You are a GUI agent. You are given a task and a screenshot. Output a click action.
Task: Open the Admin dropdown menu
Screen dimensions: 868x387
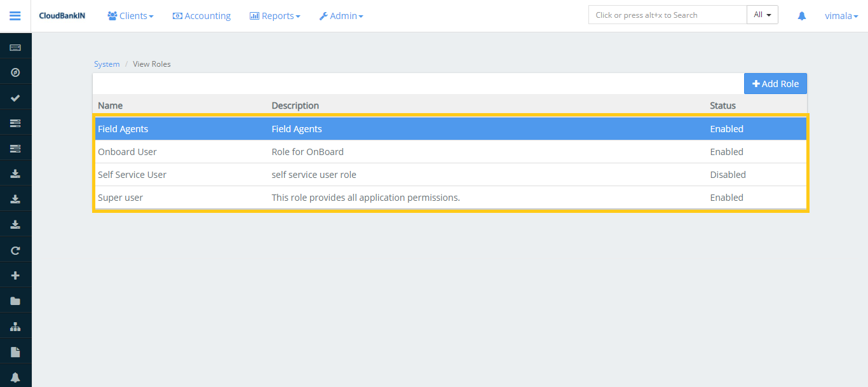pos(341,16)
